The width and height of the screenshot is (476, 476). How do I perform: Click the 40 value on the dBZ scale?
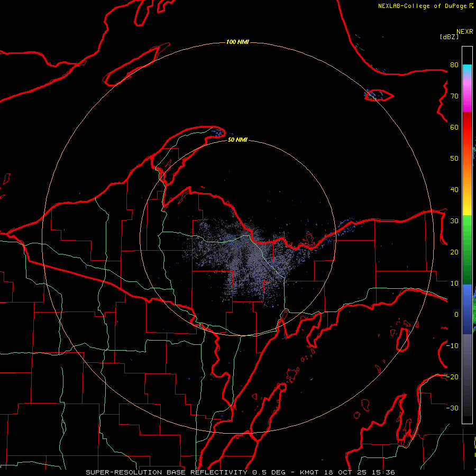coord(454,190)
